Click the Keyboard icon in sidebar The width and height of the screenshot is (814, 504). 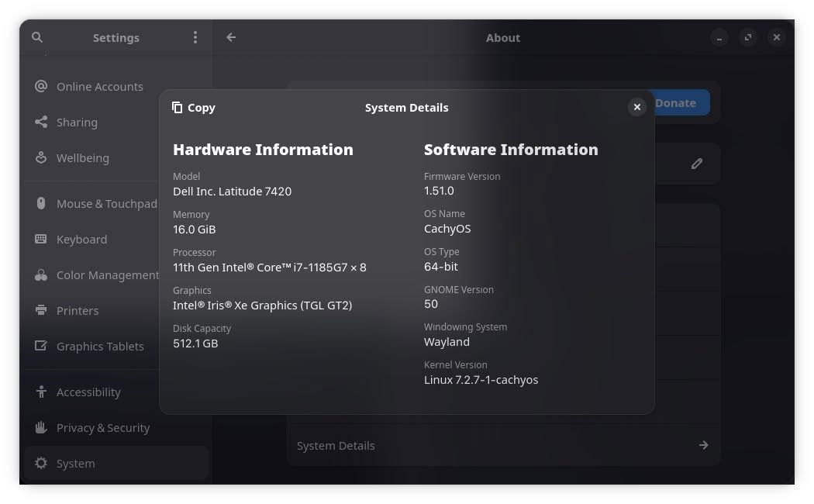tap(41, 239)
